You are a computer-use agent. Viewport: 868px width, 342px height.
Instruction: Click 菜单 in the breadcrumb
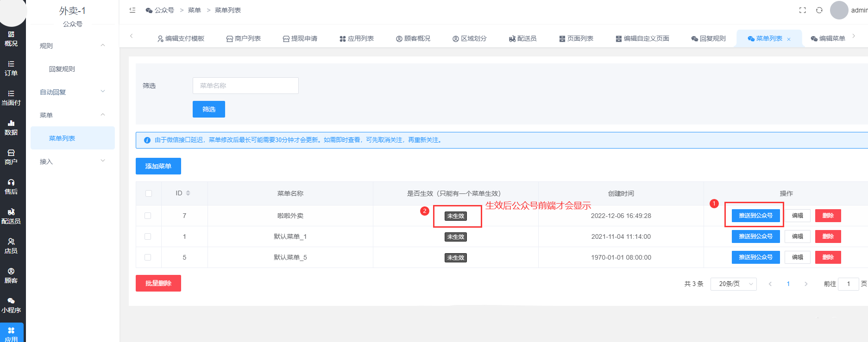point(195,10)
